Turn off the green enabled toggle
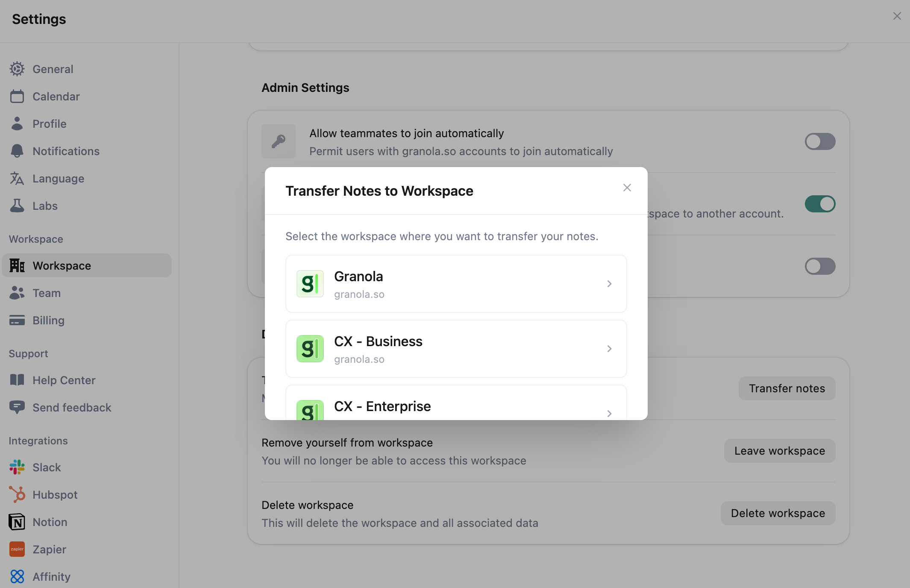Image resolution: width=910 pixels, height=588 pixels. [x=820, y=204]
